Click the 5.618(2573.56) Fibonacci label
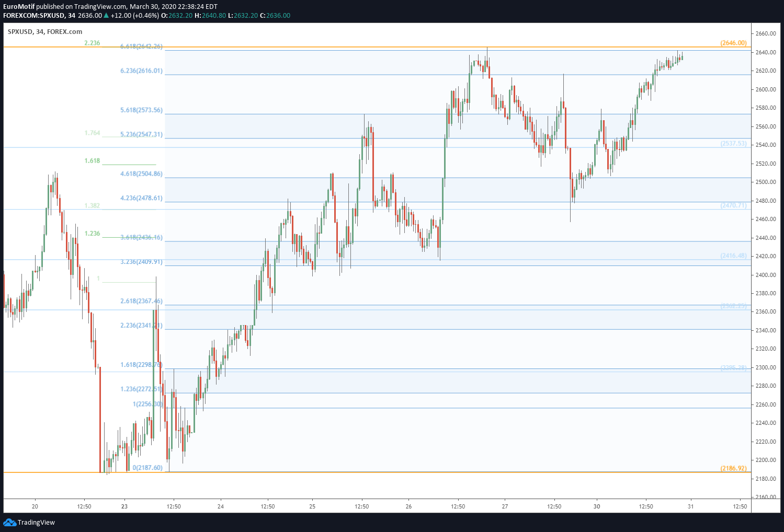 [x=141, y=110]
